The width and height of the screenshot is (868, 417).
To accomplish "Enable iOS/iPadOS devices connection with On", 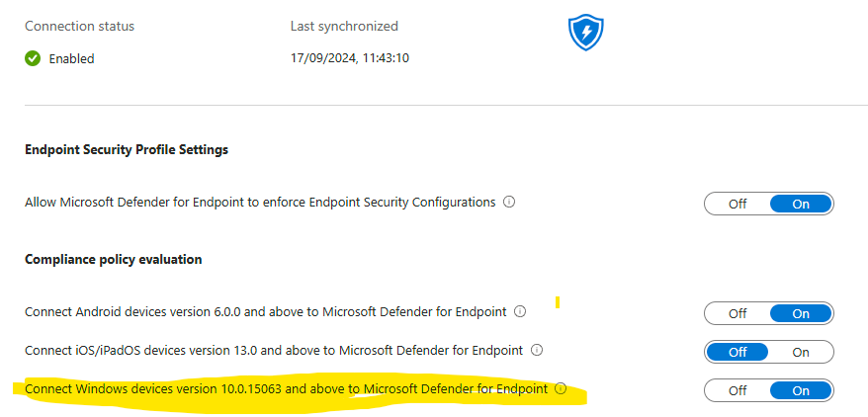I will [801, 353].
